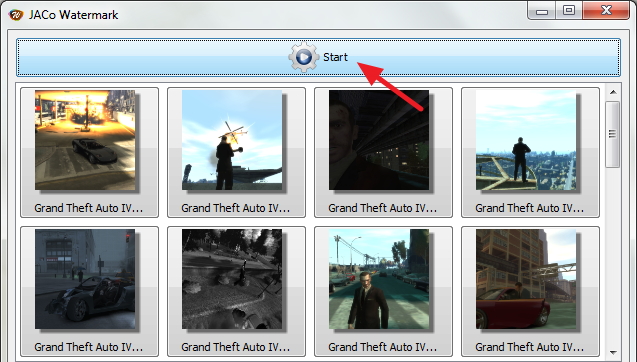Close the JACo Watermark window

[x=606, y=11]
